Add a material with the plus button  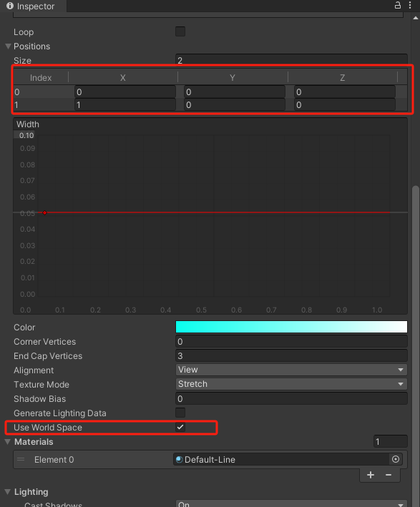coord(371,475)
